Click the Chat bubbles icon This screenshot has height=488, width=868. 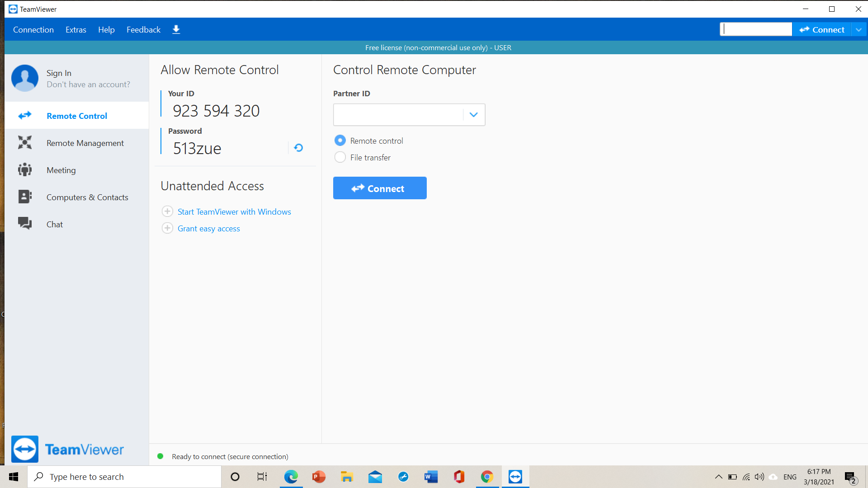(x=25, y=223)
